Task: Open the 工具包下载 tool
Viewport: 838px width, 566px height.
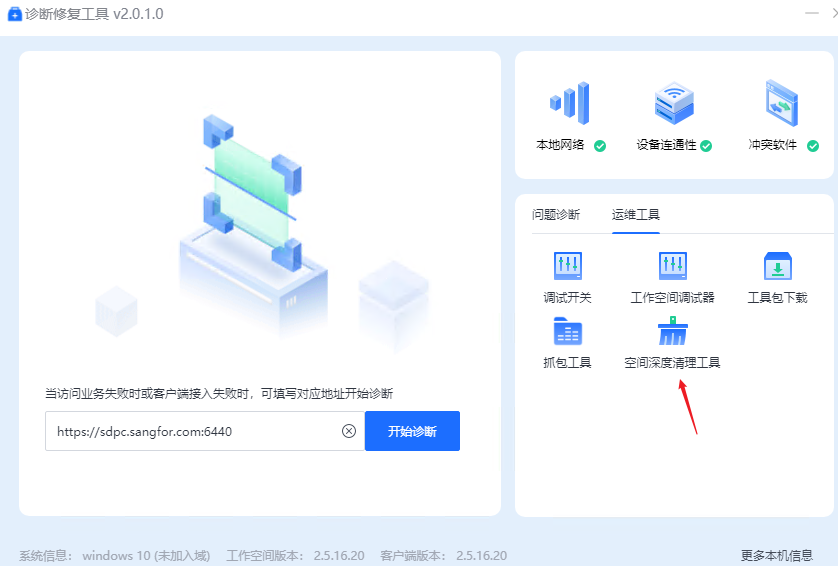Action: pyautogui.click(x=777, y=266)
